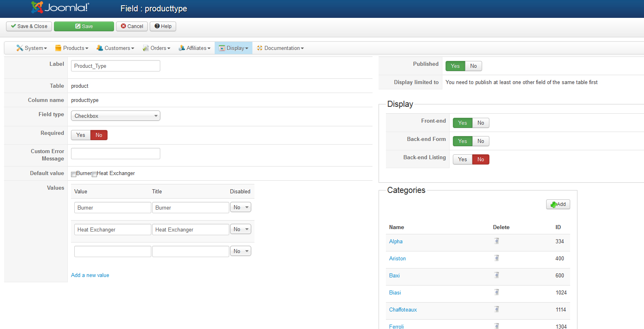This screenshot has width=644, height=329.
Task: Set Published to Yes
Action: pos(455,66)
